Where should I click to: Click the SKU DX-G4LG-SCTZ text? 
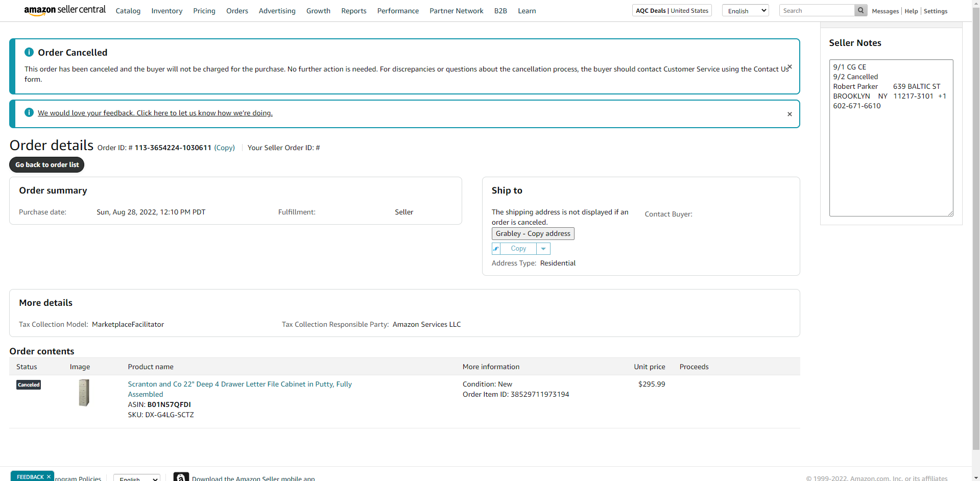161,415
